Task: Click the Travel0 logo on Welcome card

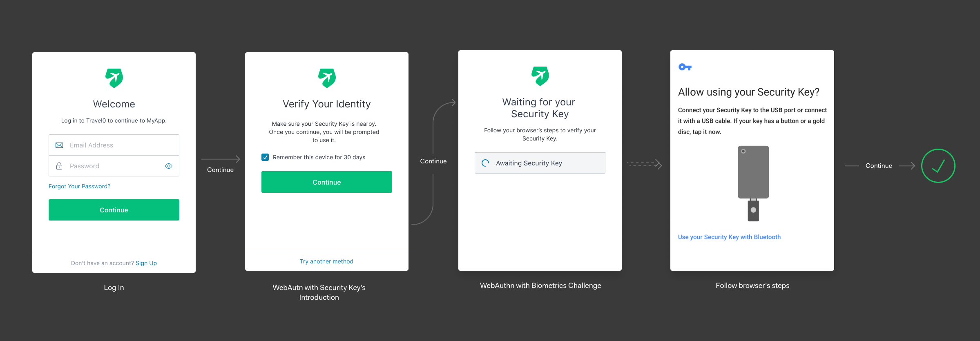Action: [114, 78]
